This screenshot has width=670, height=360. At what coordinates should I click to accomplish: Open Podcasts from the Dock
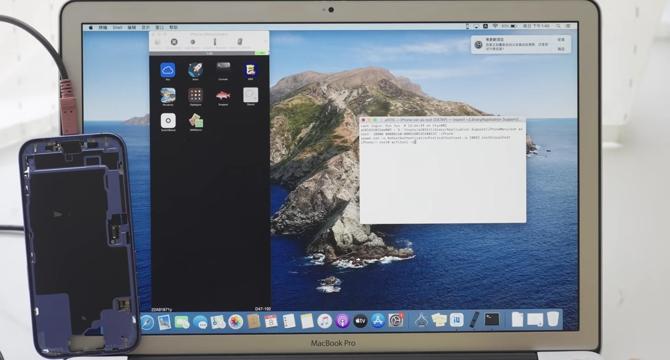342,321
